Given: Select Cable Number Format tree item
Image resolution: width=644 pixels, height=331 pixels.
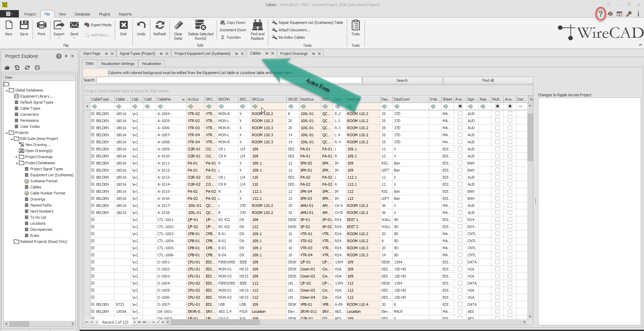Looking at the screenshot, I should click(x=48, y=193).
